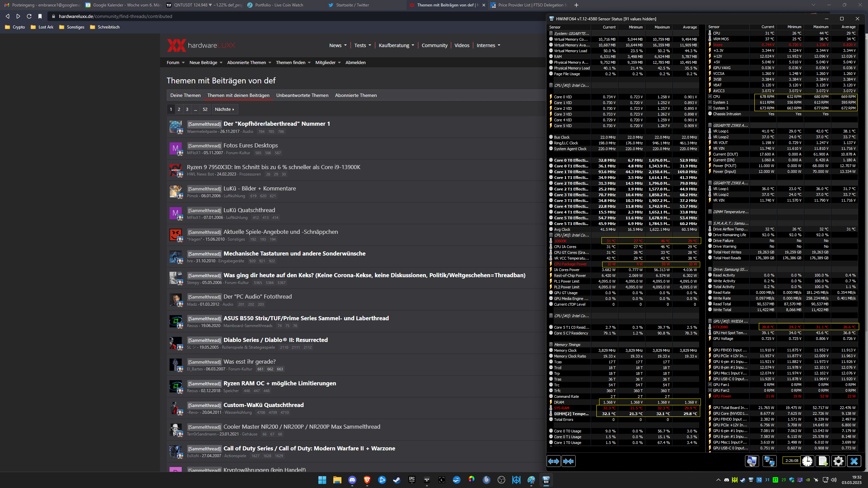Click the volume icon in system tray

click(x=834, y=480)
